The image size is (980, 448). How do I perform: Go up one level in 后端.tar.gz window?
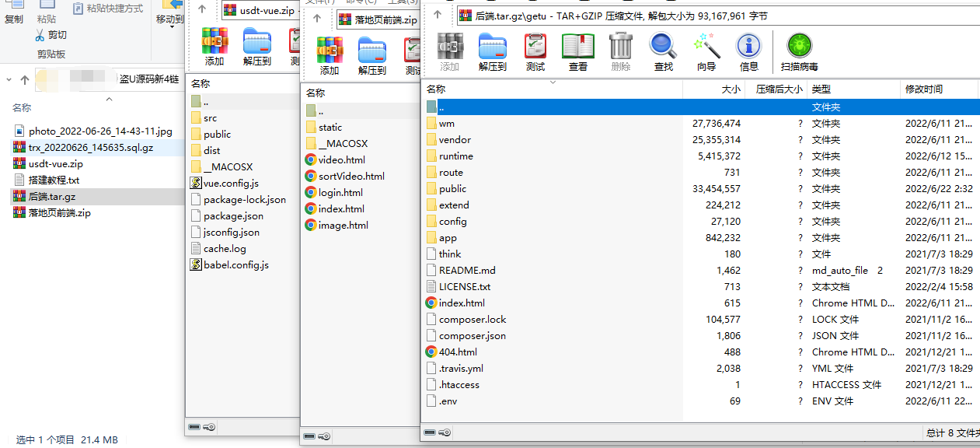pyautogui.click(x=438, y=15)
